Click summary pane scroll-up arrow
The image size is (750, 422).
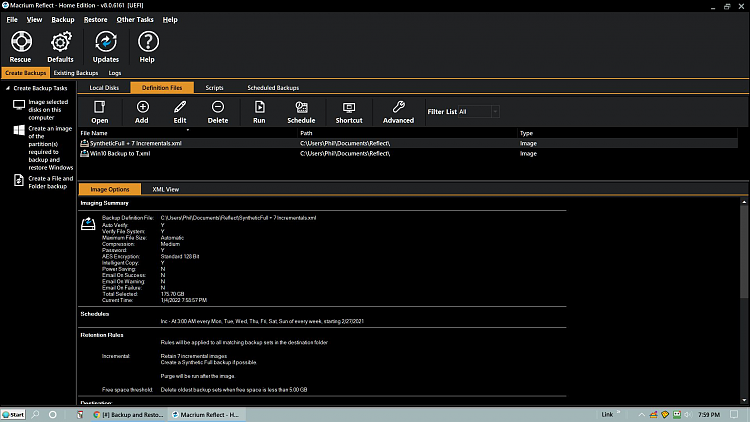(x=744, y=202)
